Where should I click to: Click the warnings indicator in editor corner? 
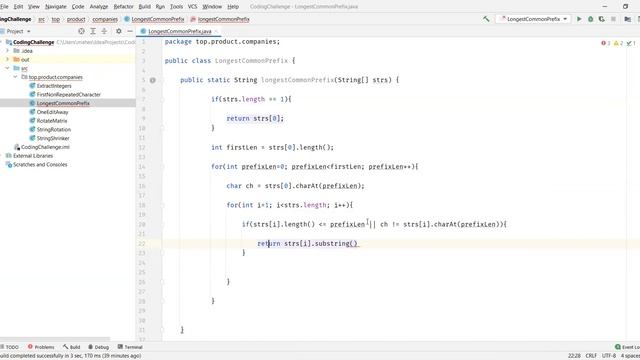tap(618, 43)
